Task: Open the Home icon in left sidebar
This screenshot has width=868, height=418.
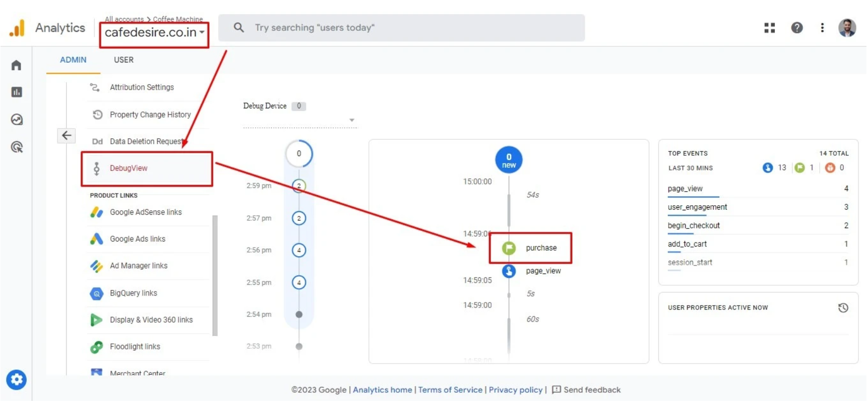Action: pos(16,65)
